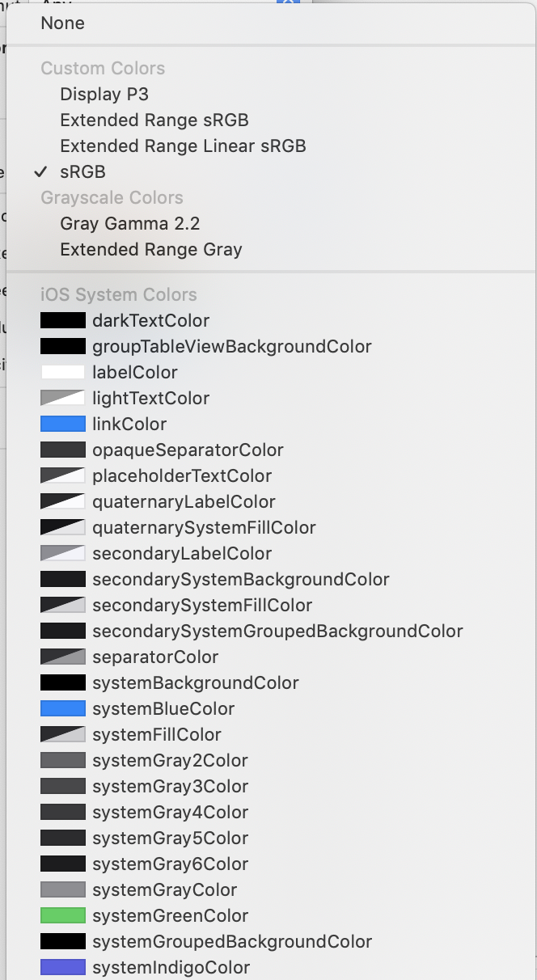Pick the white labelColor swatch
This screenshot has height=980, width=537.
pos(63,373)
